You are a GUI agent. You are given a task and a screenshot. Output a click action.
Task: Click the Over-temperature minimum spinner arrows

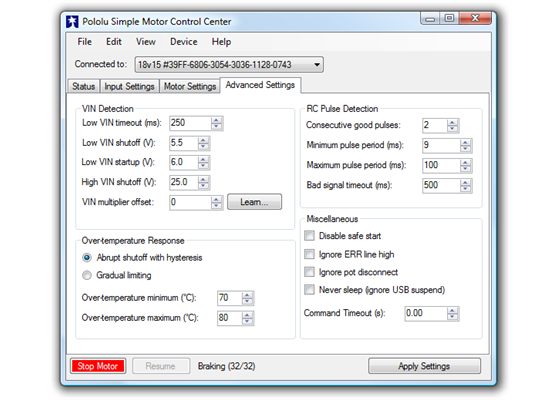click(x=248, y=298)
